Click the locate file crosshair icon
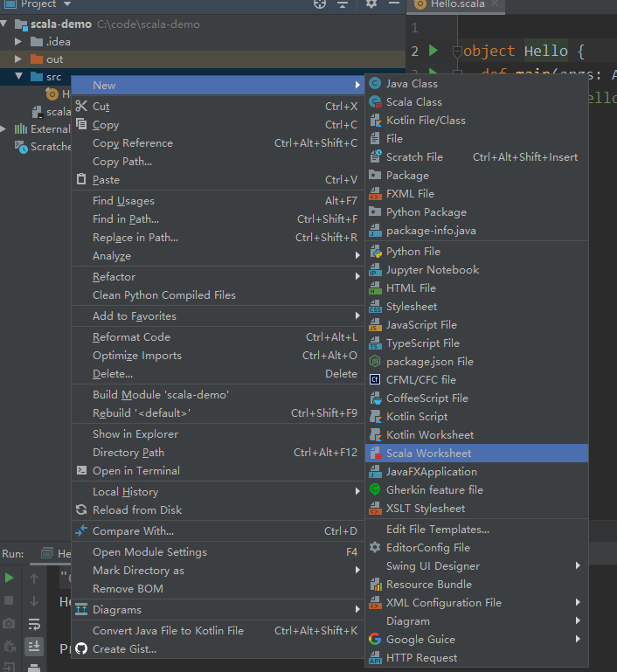Image resolution: width=617 pixels, height=672 pixels. [320, 3]
